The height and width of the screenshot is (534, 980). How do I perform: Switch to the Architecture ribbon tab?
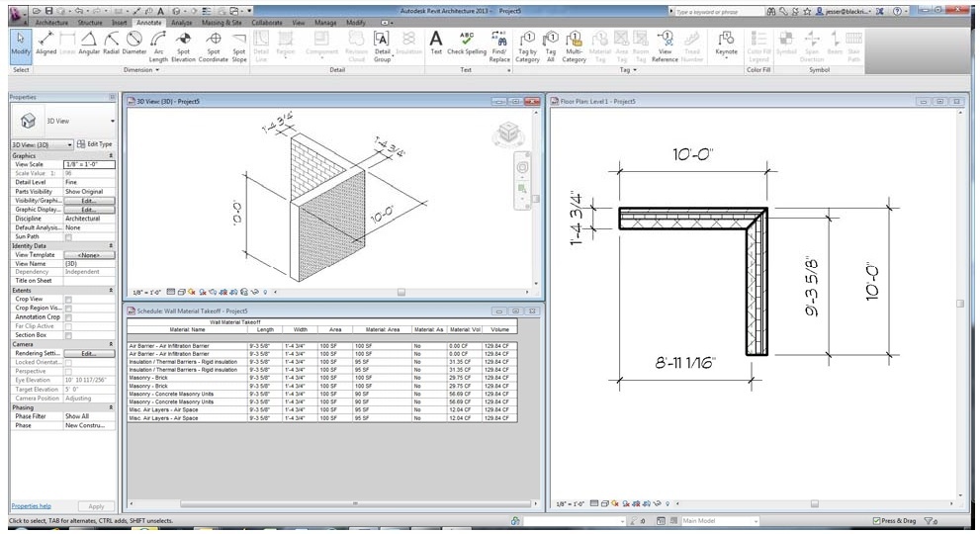pos(52,21)
